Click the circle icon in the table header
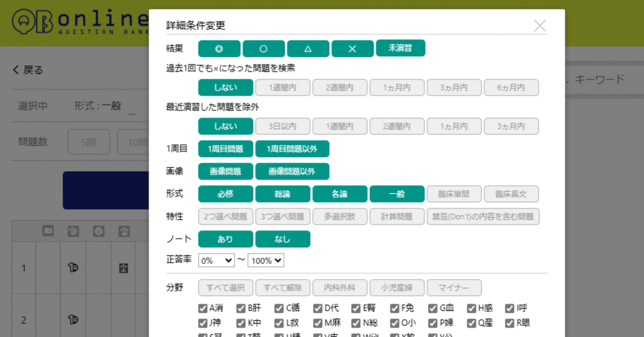The height and width of the screenshot is (337, 644). (x=99, y=231)
